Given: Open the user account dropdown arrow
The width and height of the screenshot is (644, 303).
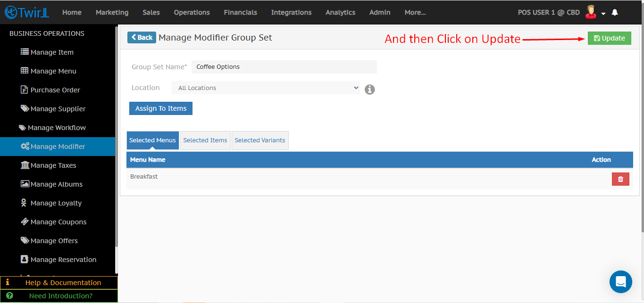Looking at the screenshot, I should (x=603, y=14).
